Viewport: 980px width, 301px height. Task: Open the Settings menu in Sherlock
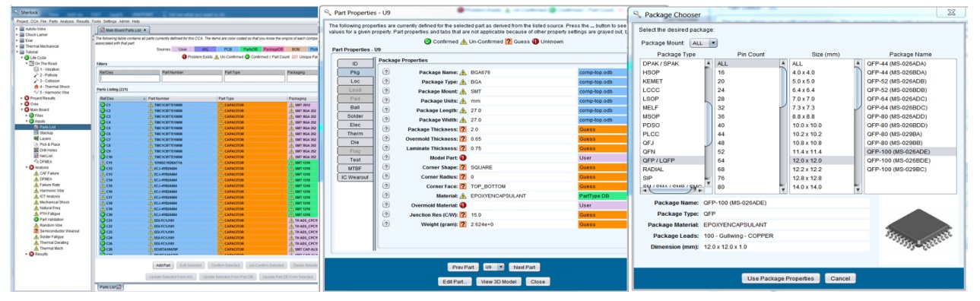click(x=109, y=21)
